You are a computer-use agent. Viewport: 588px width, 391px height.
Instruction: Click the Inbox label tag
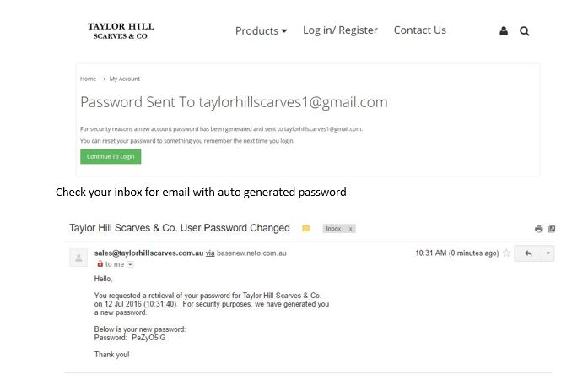[333, 229]
